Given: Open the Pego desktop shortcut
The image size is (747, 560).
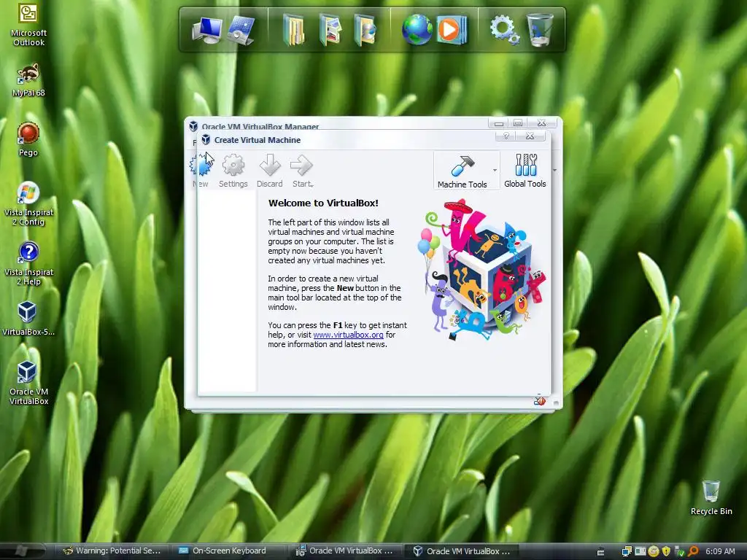Looking at the screenshot, I should 28,139.
